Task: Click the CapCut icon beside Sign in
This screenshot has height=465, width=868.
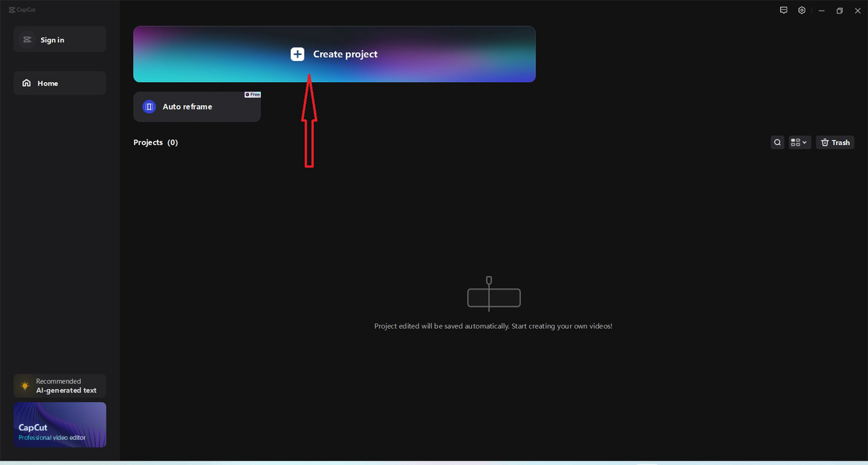Action: 27,40
